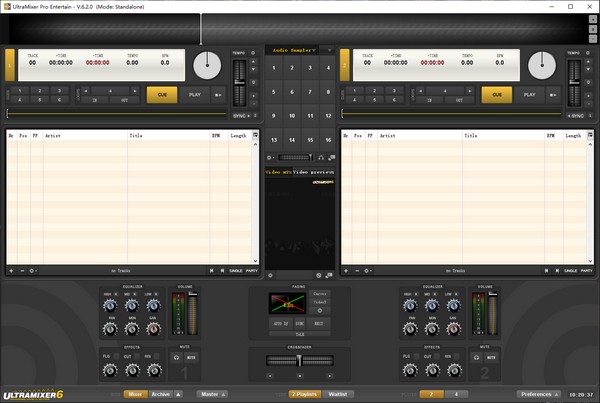Add a track to left playlist with plus icon
The width and height of the screenshot is (600, 403).
11,271
